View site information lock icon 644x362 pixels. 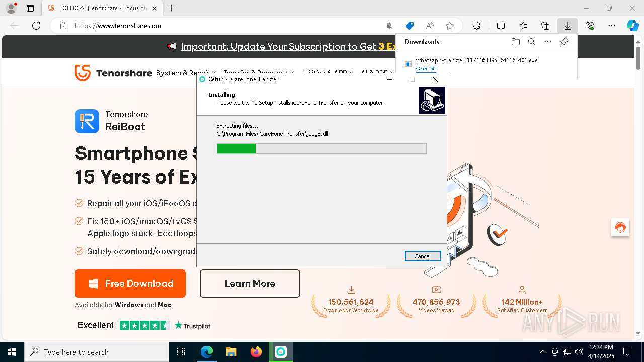point(63,26)
